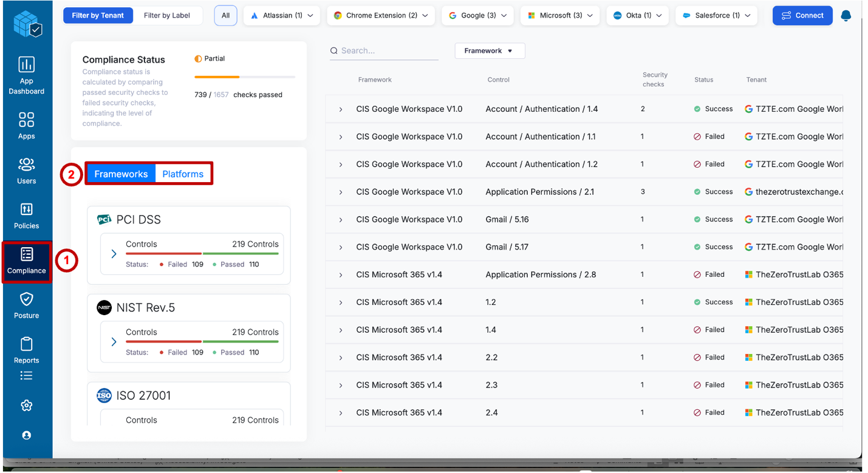Screen dimensions: 868x473
Task: Click the orange Partial status icon
Action: (198, 59)
